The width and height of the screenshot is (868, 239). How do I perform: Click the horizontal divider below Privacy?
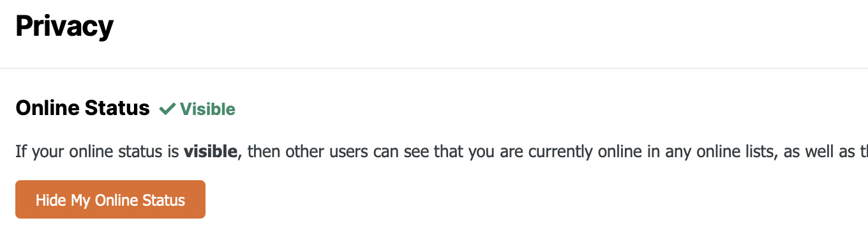click(434, 68)
